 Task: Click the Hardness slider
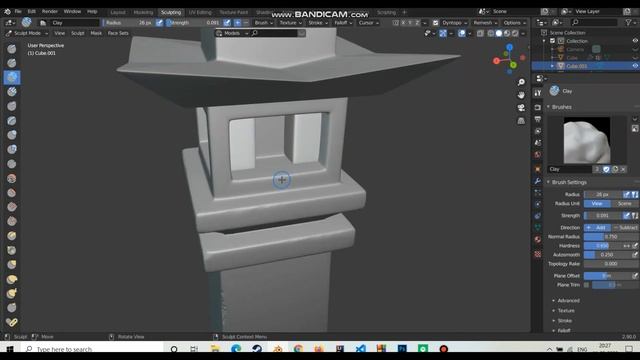[602, 246]
